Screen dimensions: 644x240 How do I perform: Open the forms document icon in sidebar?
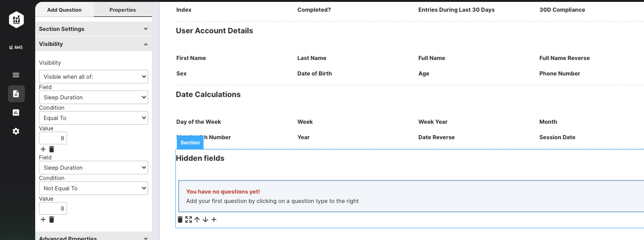click(x=16, y=94)
